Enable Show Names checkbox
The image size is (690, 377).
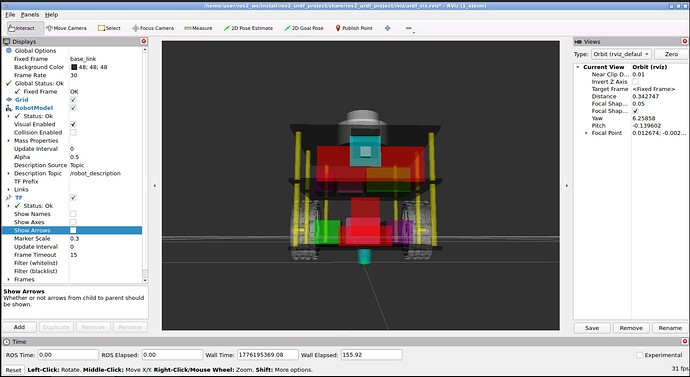click(73, 214)
